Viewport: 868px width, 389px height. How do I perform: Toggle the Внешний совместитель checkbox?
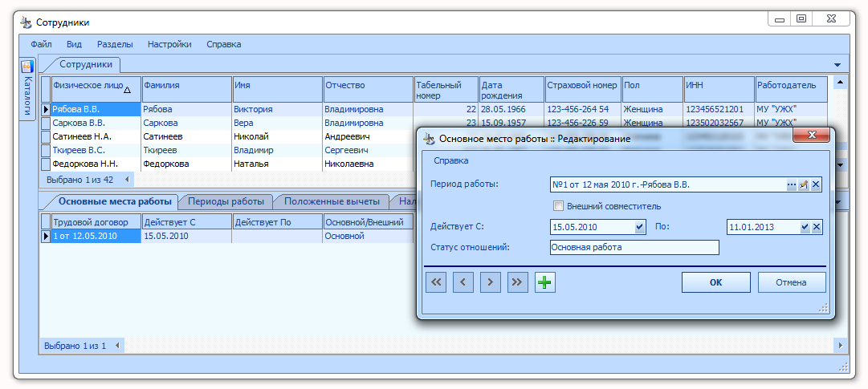pos(558,206)
